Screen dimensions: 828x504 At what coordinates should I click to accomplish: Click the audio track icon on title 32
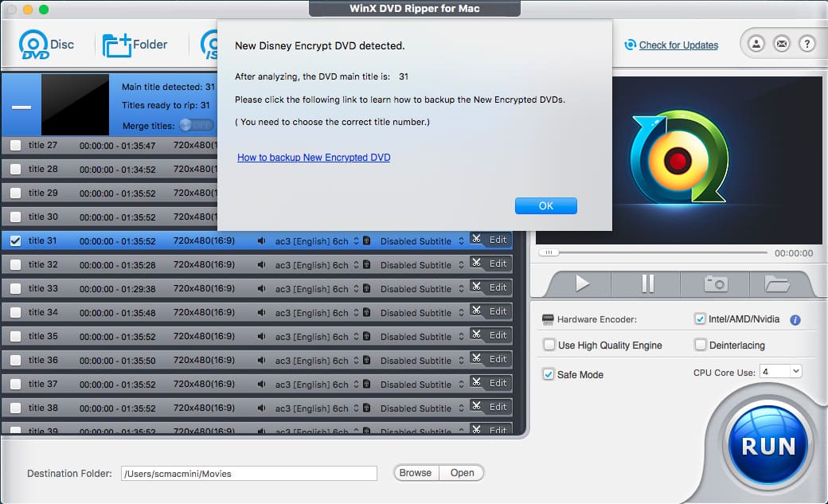[366, 264]
